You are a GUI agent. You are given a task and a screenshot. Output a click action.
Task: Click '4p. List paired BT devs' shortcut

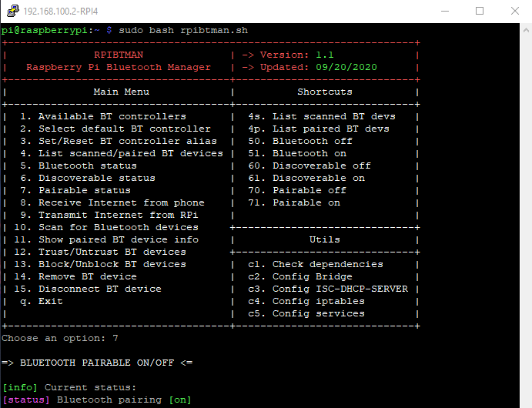pyautogui.click(x=319, y=129)
